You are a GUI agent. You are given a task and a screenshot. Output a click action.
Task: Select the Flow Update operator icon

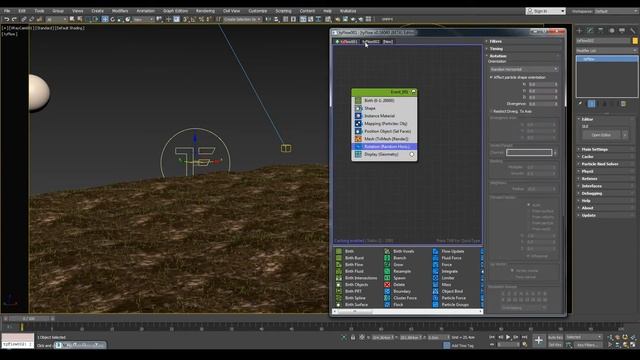[x=436, y=251]
